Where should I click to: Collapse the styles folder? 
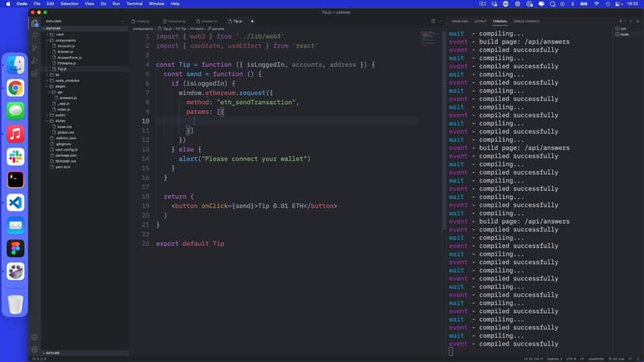(60, 120)
